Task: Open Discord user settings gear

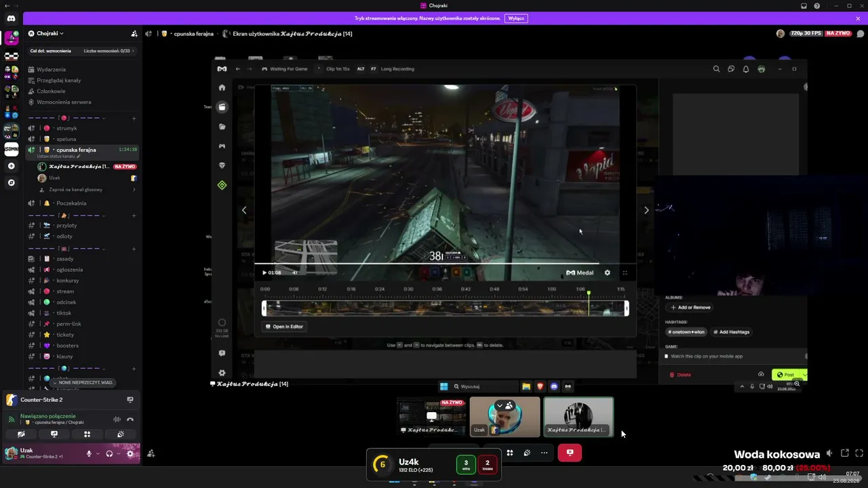Action: pos(130,453)
